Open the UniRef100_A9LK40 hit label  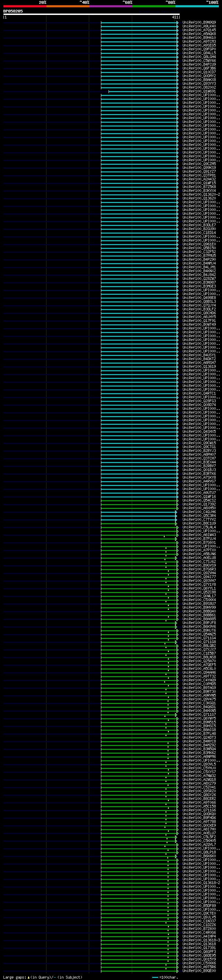pos(199,26)
